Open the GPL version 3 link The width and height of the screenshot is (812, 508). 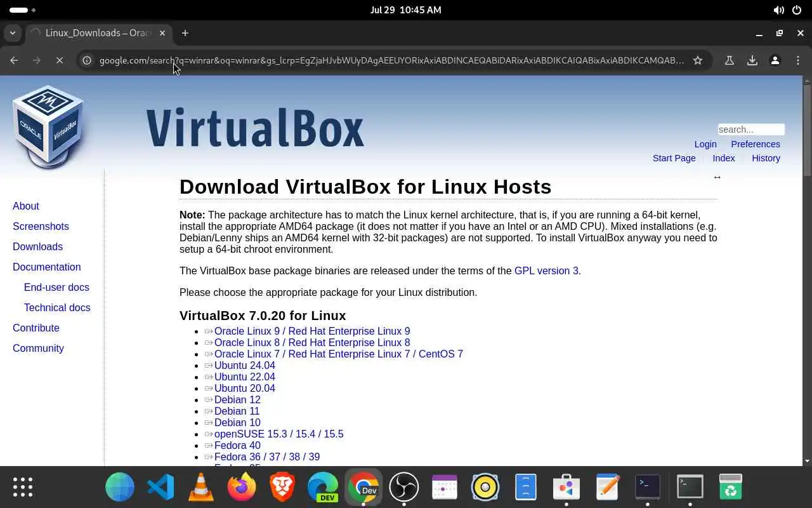546,271
